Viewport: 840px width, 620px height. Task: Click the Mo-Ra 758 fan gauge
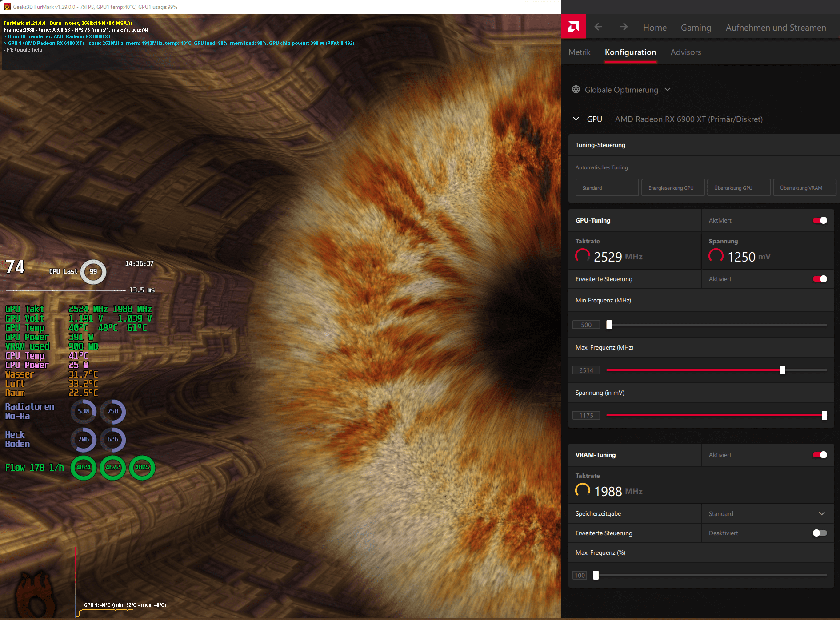coord(113,411)
